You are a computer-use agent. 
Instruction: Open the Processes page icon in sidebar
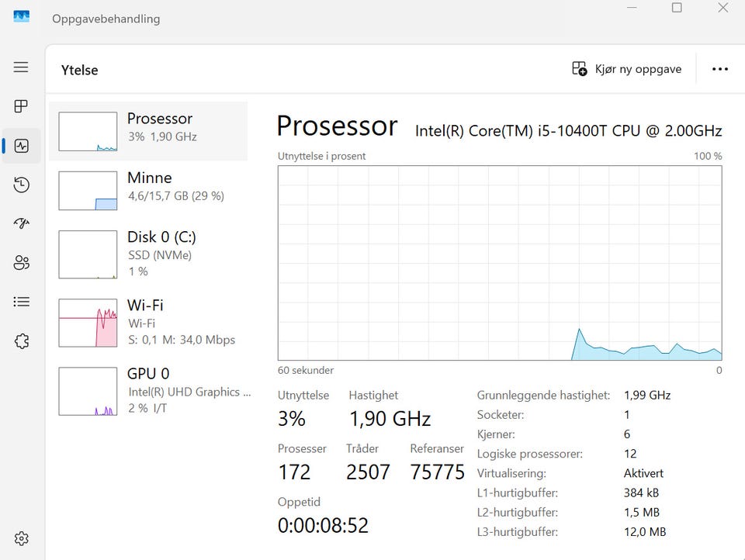tap(21, 106)
